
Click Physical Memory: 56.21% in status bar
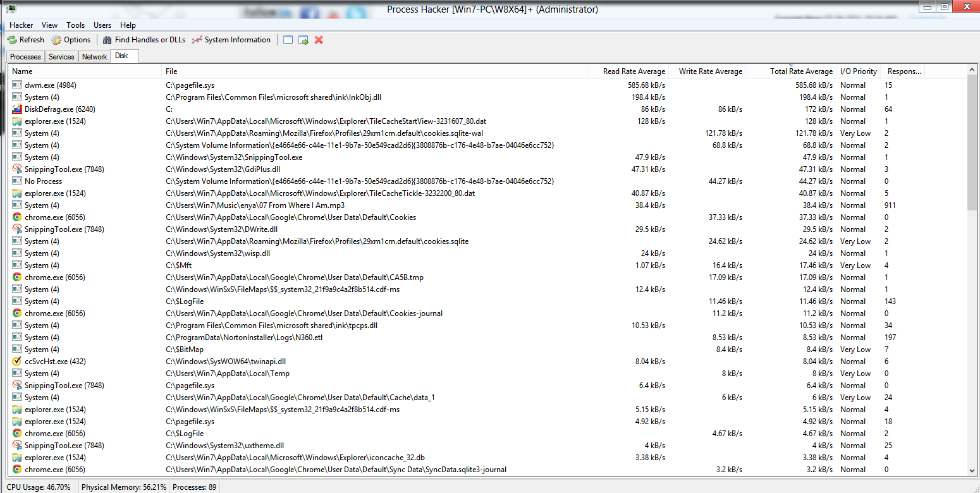click(x=124, y=487)
